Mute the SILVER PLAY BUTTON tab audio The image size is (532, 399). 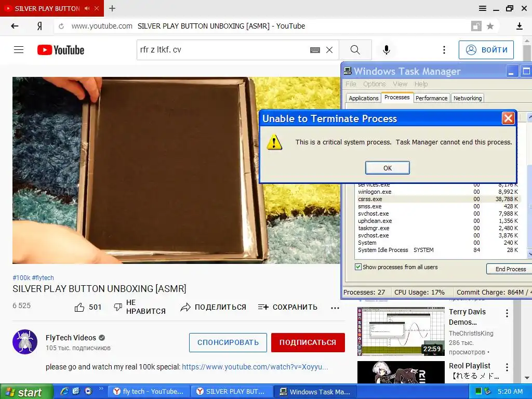pyautogui.click(x=87, y=8)
